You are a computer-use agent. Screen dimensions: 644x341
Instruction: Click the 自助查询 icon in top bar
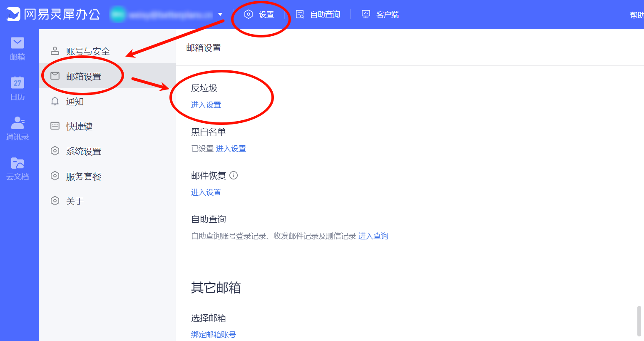pos(300,15)
